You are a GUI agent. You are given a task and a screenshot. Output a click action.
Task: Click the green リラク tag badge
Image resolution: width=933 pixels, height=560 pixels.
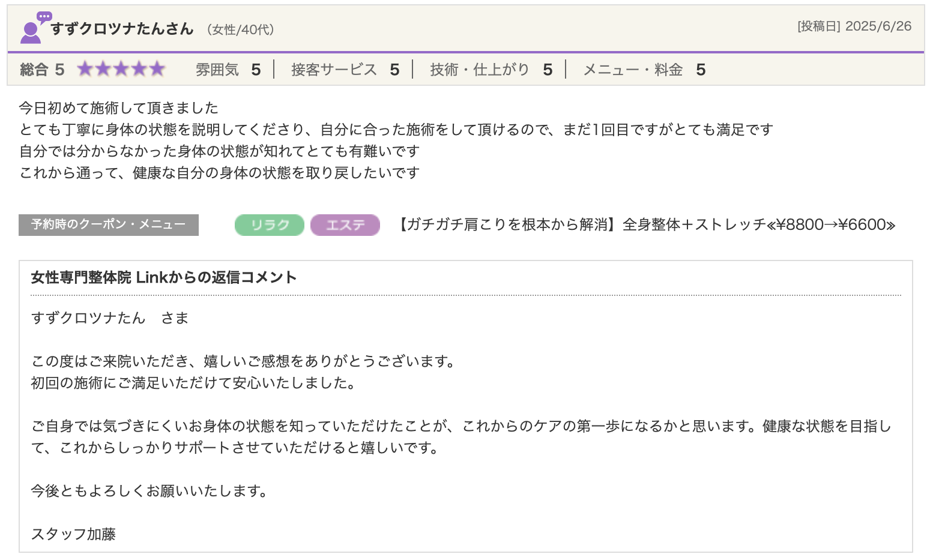pyautogui.click(x=270, y=225)
